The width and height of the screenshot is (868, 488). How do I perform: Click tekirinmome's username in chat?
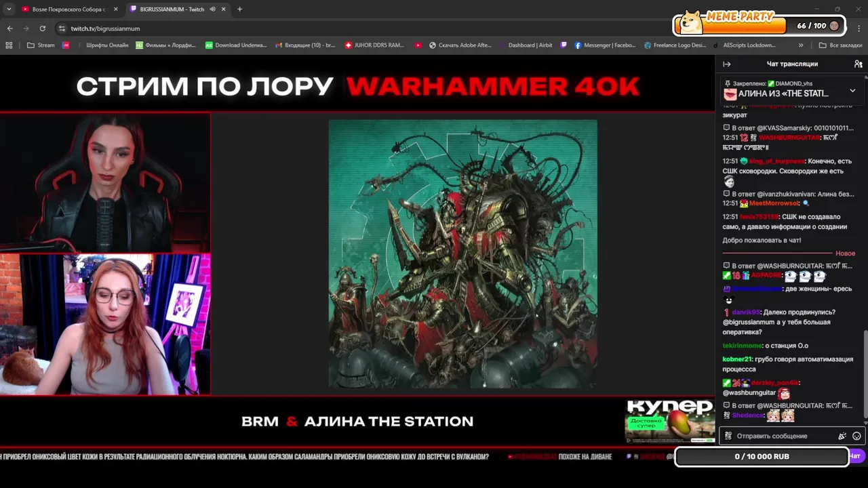[743, 346]
